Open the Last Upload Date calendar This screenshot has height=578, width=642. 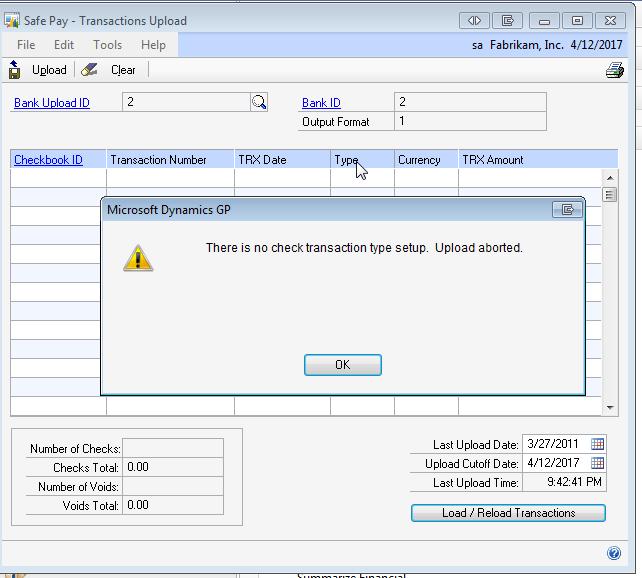pyautogui.click(x=598, y=444)
